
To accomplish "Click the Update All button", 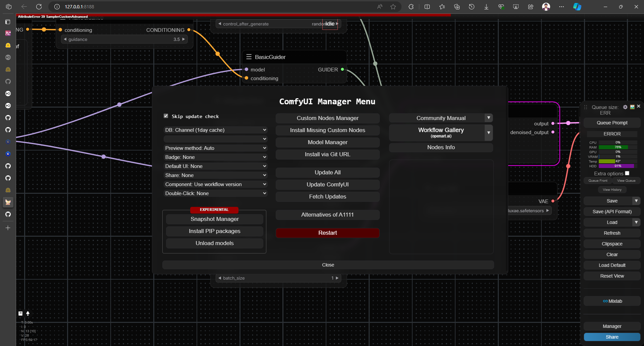I will (328, 172).
